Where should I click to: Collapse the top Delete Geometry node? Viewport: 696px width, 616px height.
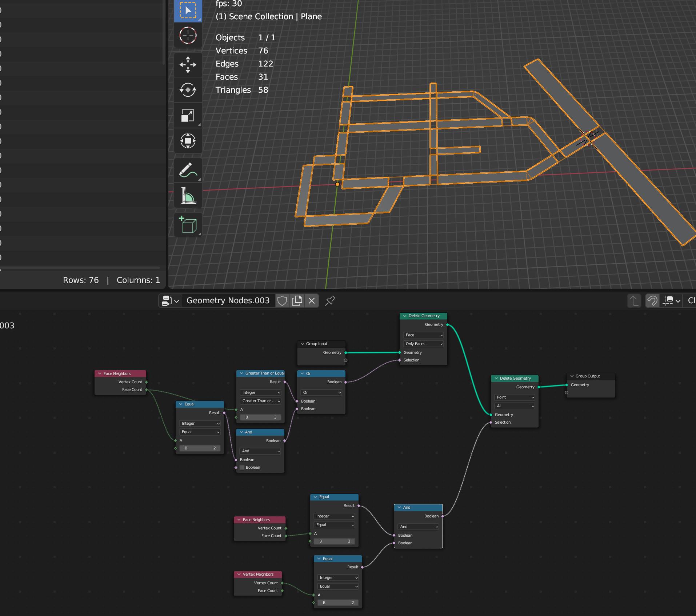point(405,316)
